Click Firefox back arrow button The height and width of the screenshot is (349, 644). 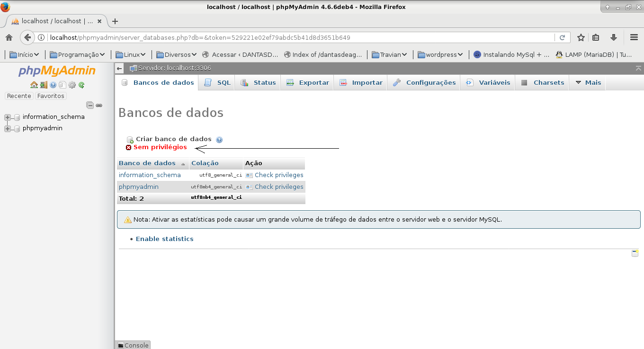coord(27,37)
